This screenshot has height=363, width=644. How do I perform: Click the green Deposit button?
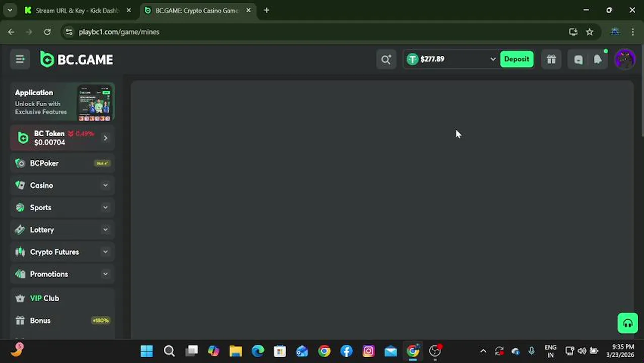tap(517, 59)
